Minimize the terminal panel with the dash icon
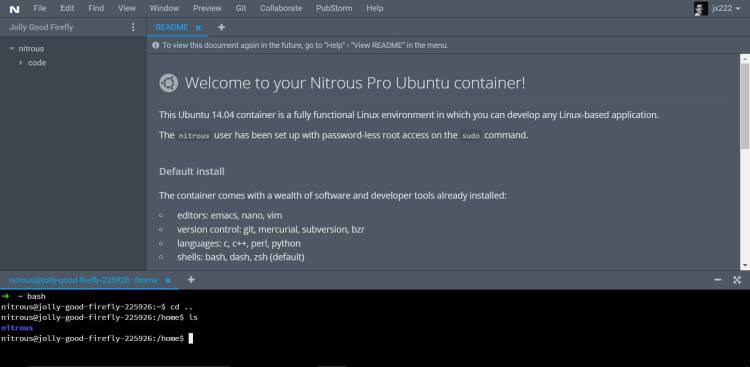750x367 pixels. tap(717, 280)
